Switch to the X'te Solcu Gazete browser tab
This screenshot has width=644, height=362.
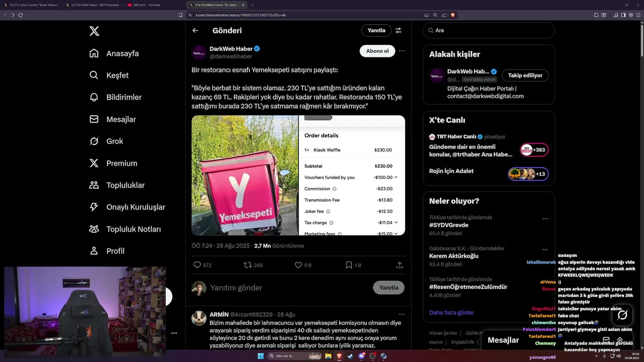coord(31,5)
